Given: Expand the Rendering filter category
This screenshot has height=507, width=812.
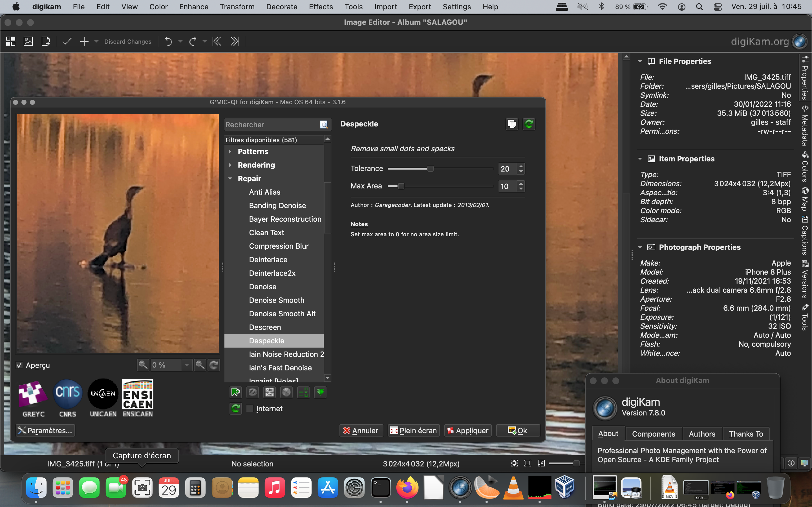Looking at the screenshot, I should point(230,165).
